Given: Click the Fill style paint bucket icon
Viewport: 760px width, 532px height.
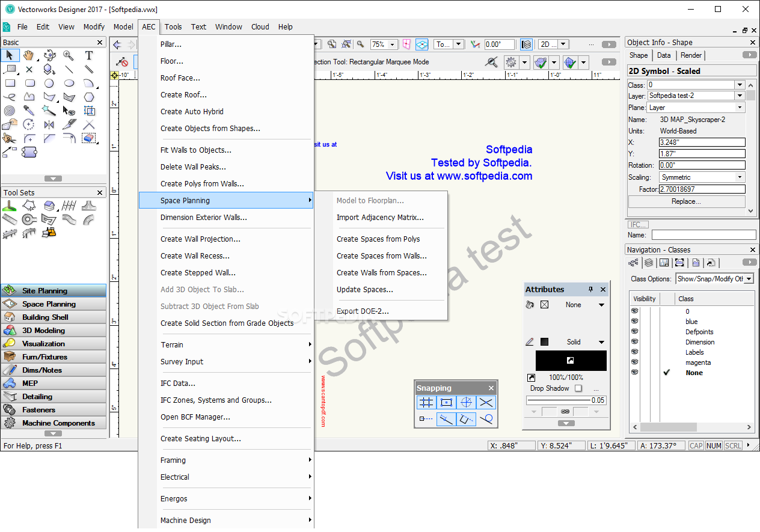Looking at the screenshot, I should (530, 305).
